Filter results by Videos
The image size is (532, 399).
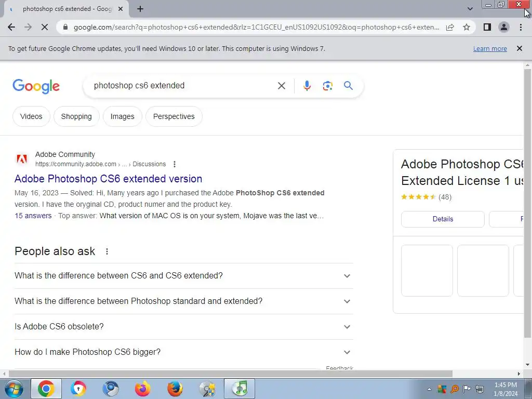(31, 116)
